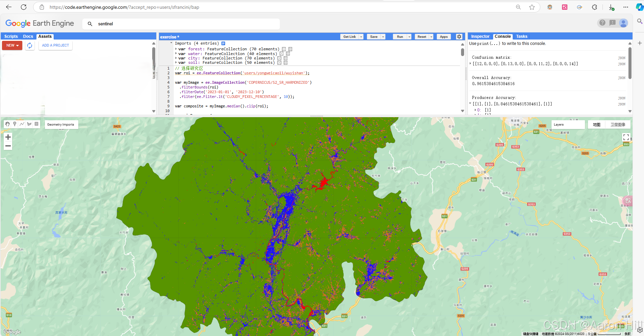Select the draw polygon shape tool
This screenshot has height=336, width=644.
(x=29, y=124)
